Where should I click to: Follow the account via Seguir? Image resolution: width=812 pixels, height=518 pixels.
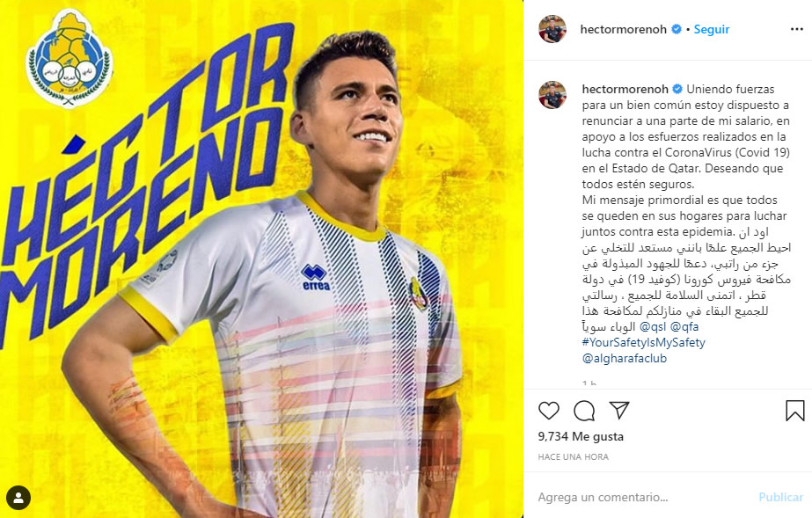pos(712,30)
